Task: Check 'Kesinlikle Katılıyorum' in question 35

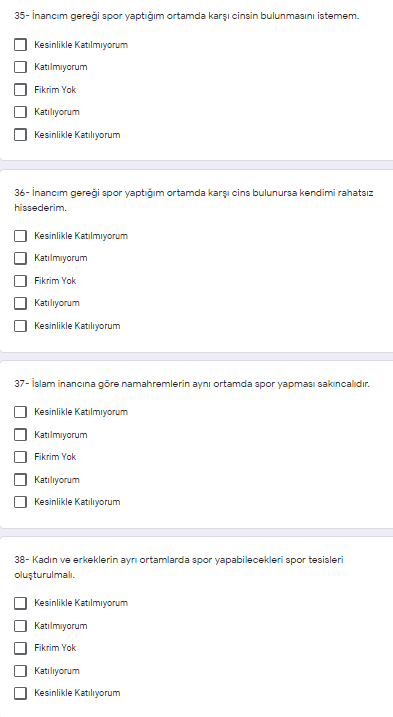Action: pyautogui.click(x=20, y=135)
